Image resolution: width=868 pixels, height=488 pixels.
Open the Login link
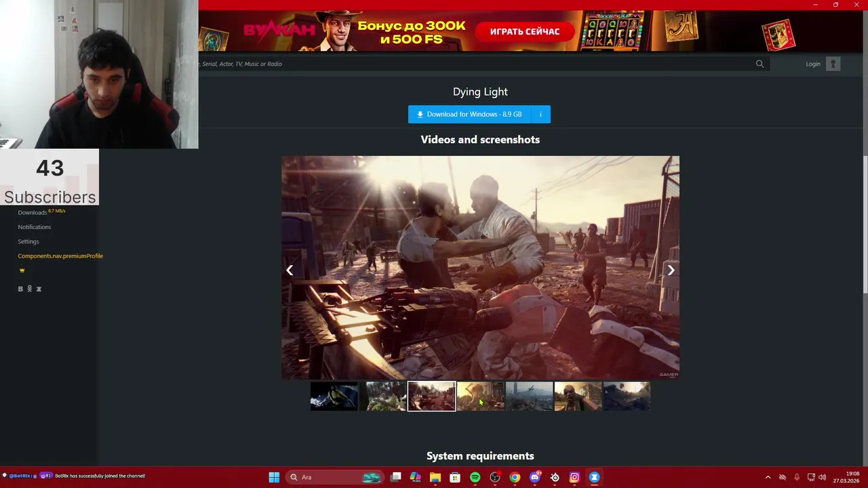813,64
